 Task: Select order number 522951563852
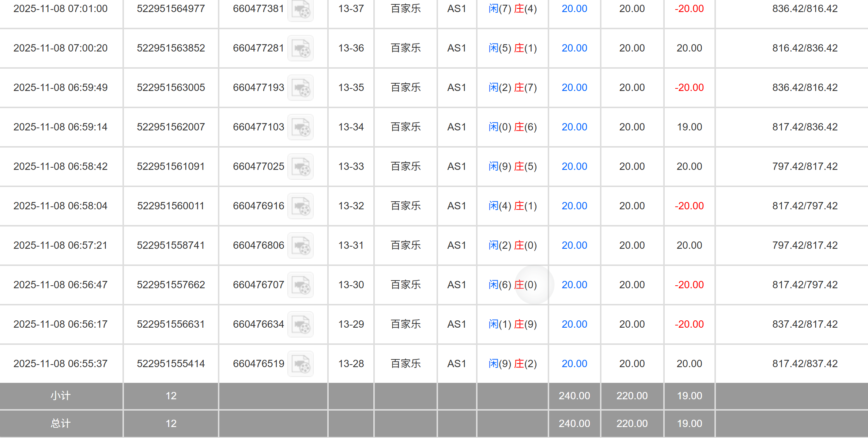[x=171, y=48]
